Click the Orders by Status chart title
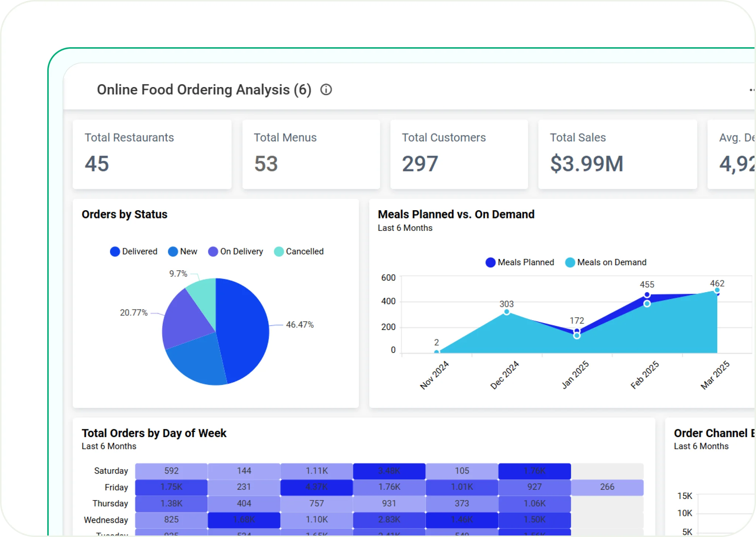The width and height of the screenshot is (756, 537). (125, 214)
